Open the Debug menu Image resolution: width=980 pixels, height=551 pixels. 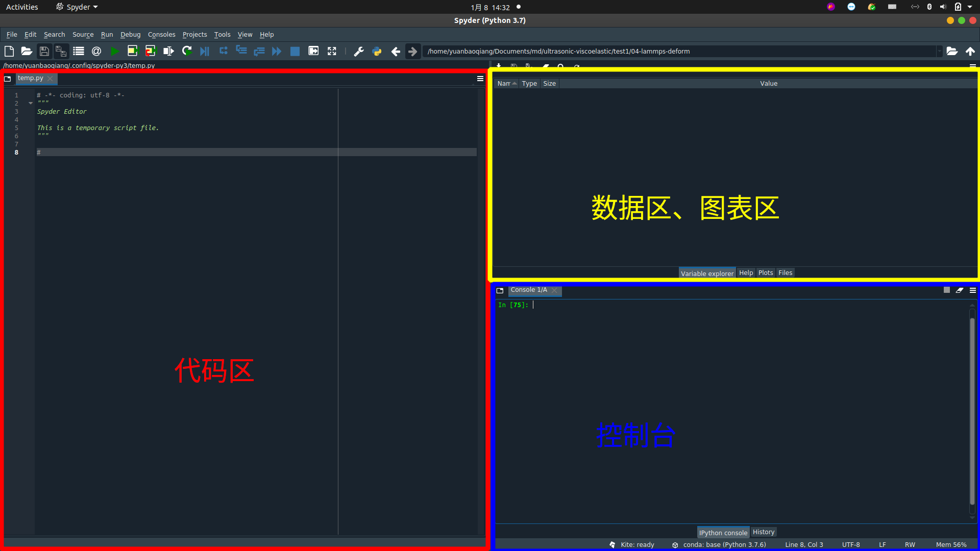click(130, 34)
